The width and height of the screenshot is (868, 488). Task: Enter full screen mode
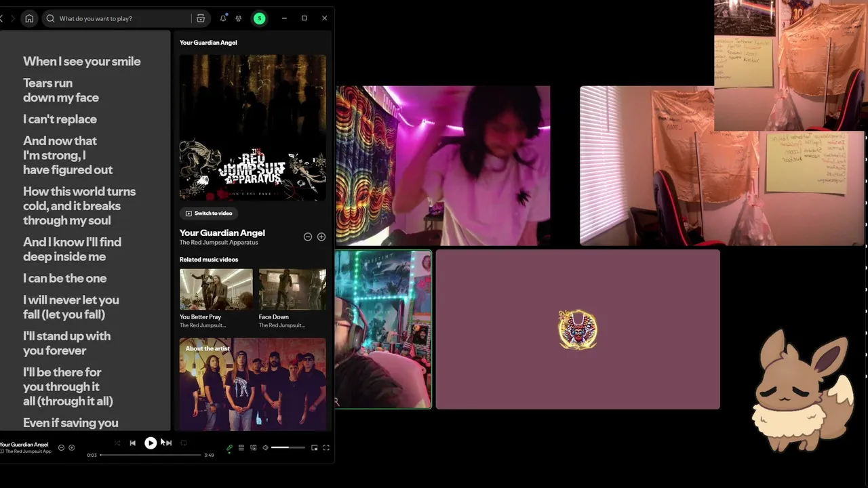(326, 447)
